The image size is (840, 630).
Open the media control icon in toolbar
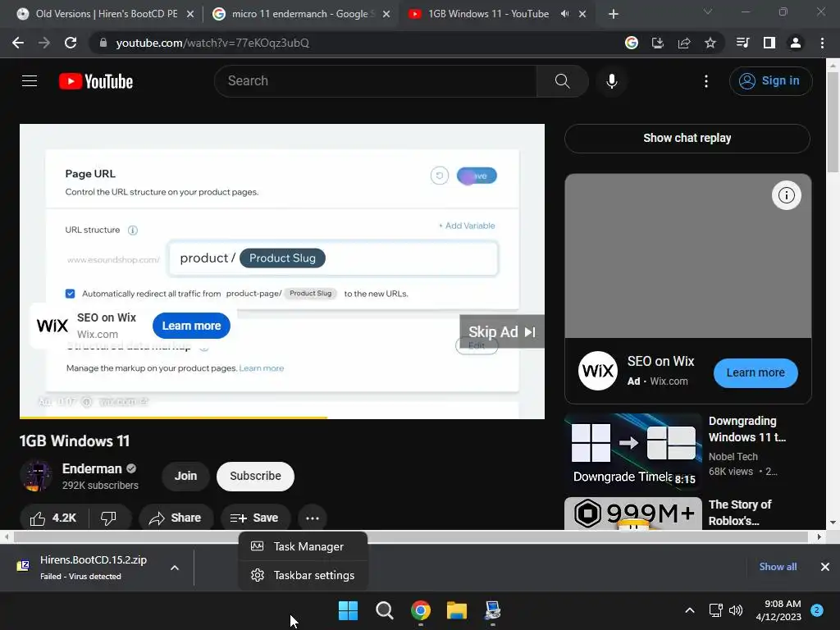pyautogui.click(x=743, y=43)
